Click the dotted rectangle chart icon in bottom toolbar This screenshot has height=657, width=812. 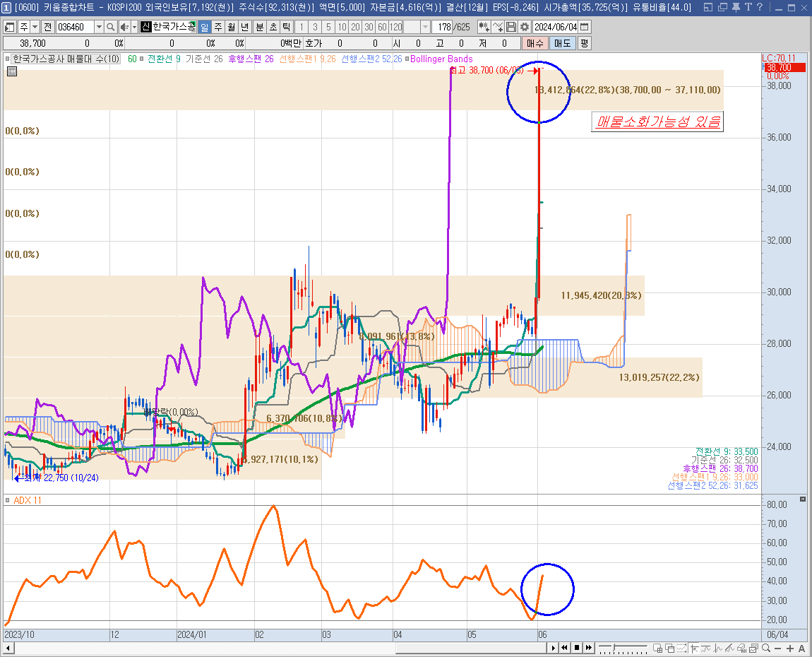[x=681, y=648]
